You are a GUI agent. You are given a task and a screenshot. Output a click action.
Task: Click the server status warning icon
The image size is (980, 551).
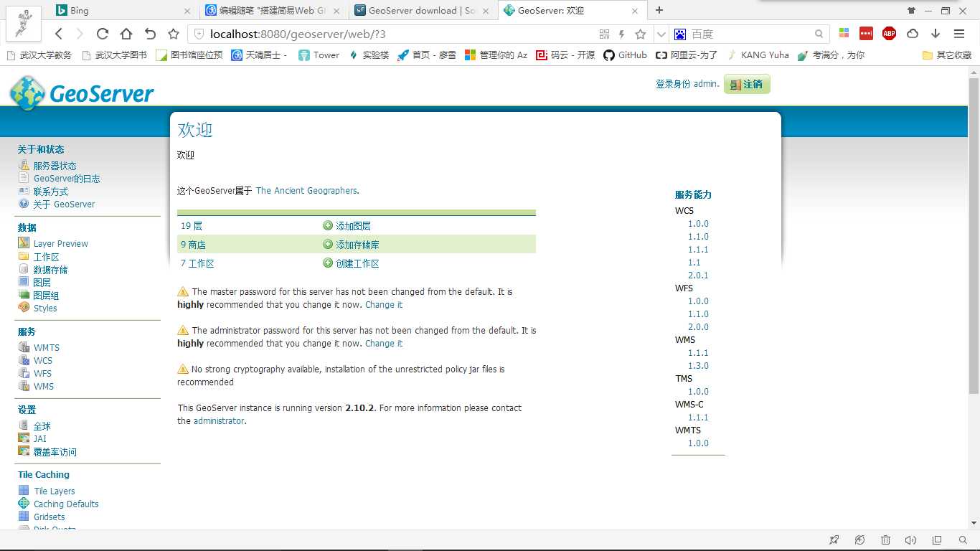[24, 166]
